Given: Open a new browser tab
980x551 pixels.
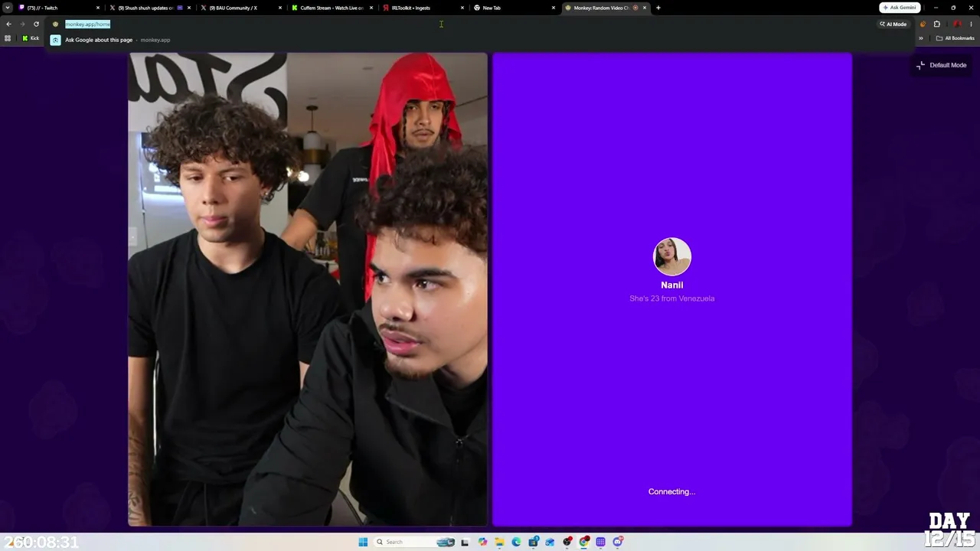Looking at the screenshot, I should [658, 8].
